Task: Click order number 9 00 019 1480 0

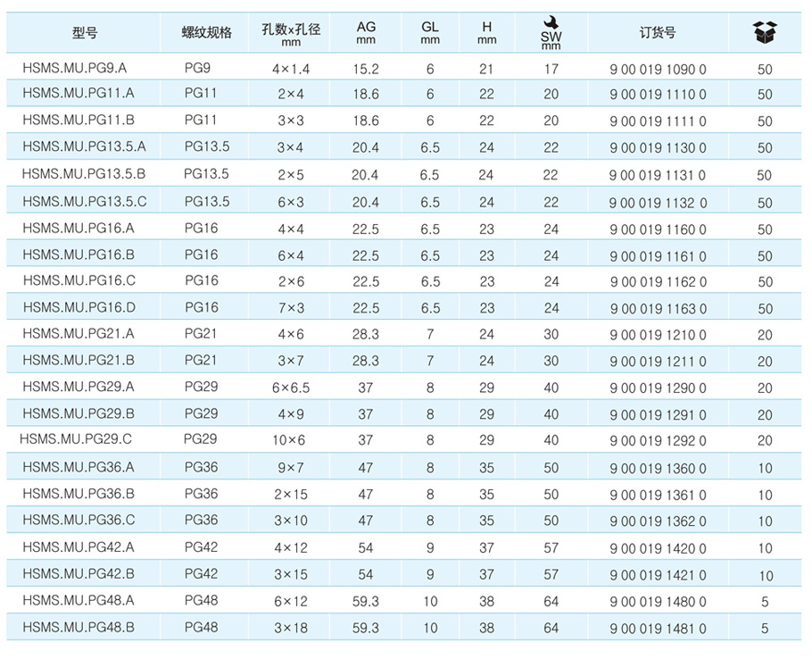Action: click(x=658, y=602)
